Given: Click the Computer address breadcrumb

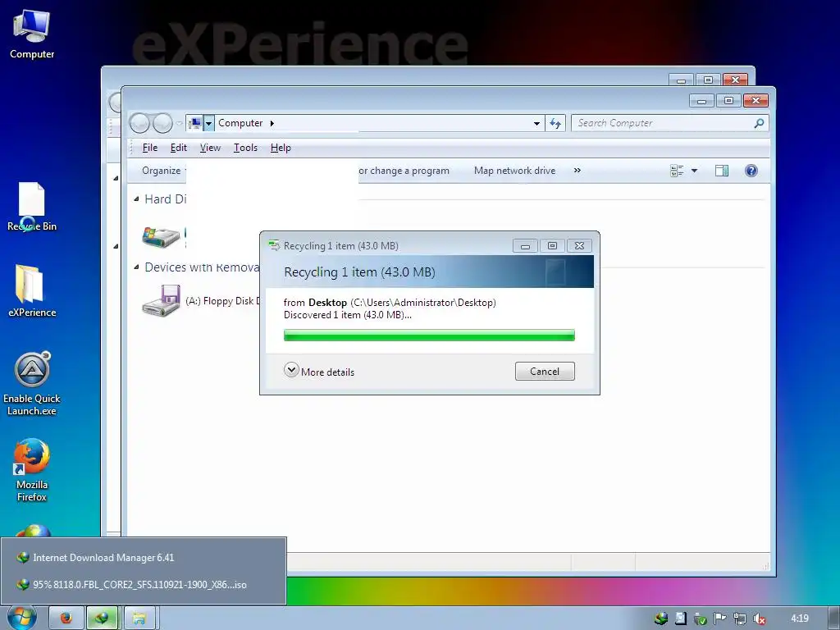Looking at the screenshot, I should click(240, 123).
